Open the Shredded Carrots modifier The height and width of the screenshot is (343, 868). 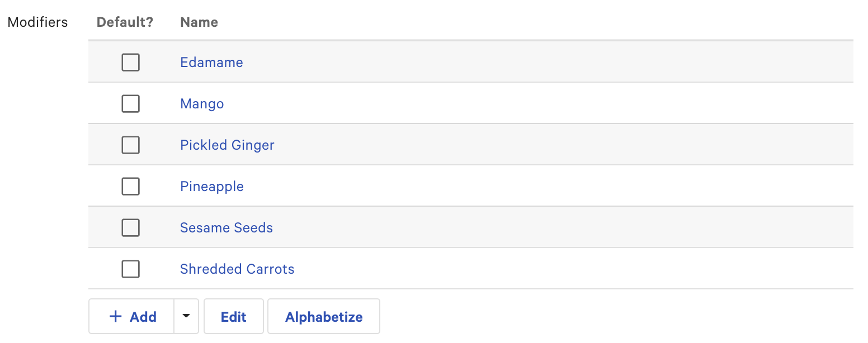click(x=237, y=269)
